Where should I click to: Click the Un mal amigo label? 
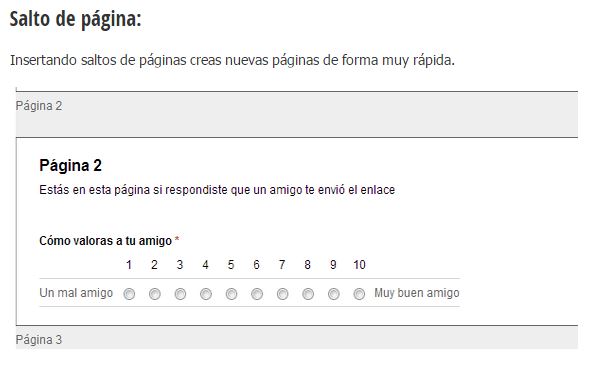point(76,293)
